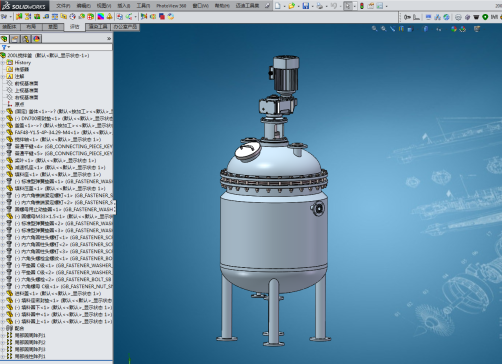502x364 pixels.
Task: Expand the FAF48-Y1.5 component node
Action: (x=3, y=132)
